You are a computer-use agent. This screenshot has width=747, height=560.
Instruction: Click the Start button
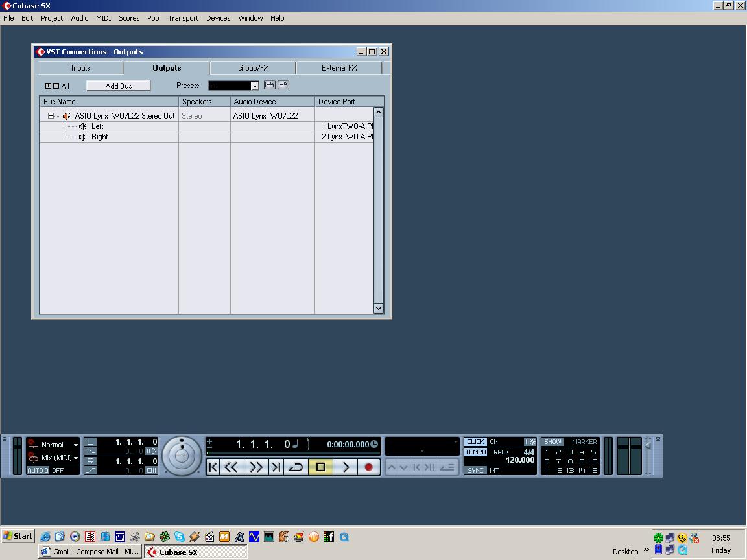(x=18, y=536)
